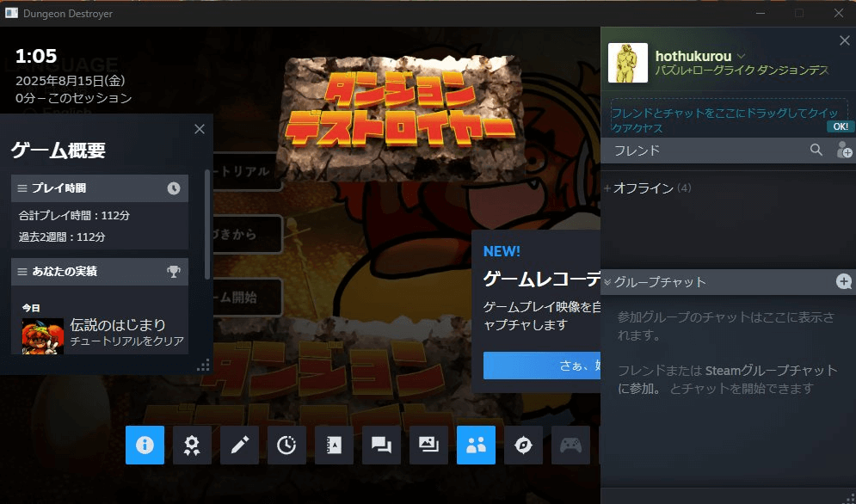Click the tutorial menu button in game
Image resolution: width=856 pixels, height=504 pixels.
point(247,171)
